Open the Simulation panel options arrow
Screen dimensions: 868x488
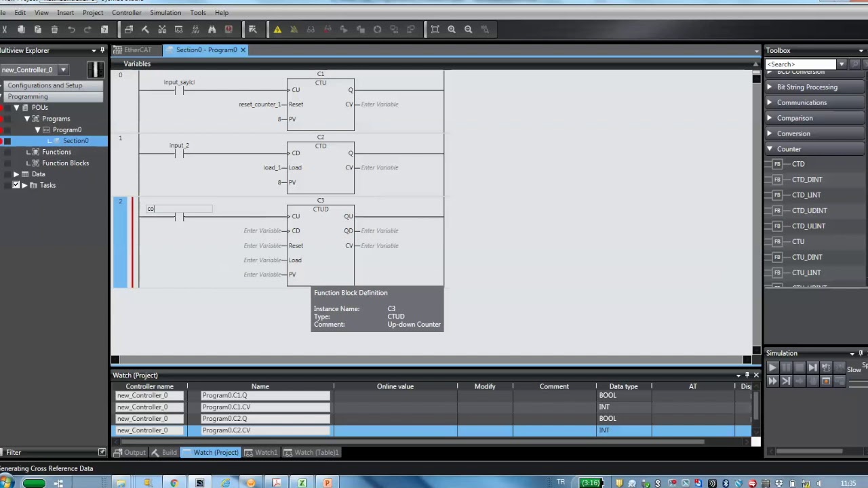[852, 353]
